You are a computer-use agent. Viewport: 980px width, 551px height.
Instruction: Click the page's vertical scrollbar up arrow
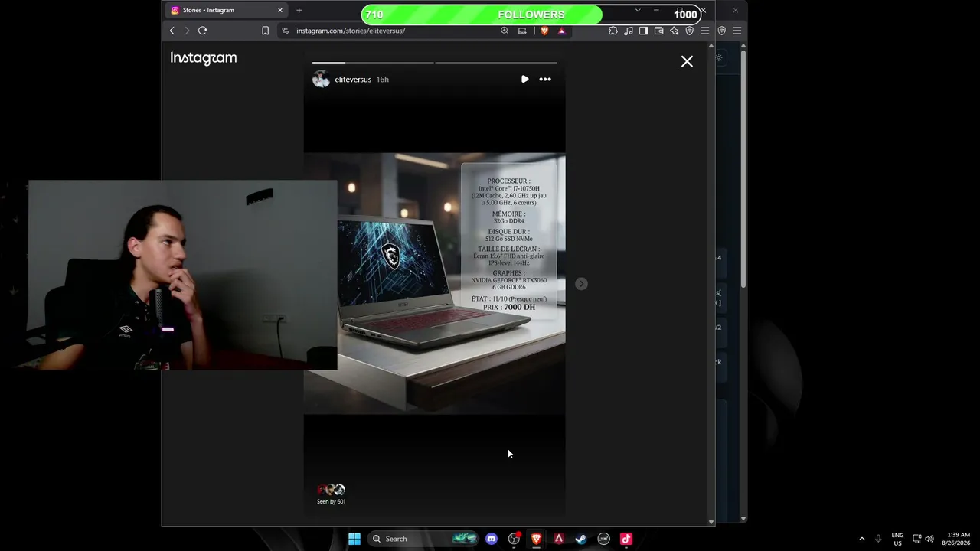[x=711, y=46]
